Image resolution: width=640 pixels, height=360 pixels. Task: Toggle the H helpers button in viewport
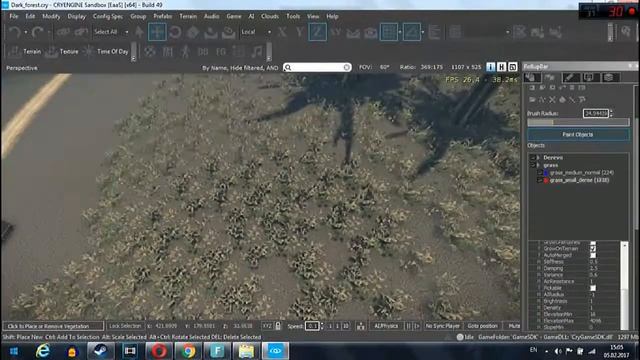coord(502,67)
